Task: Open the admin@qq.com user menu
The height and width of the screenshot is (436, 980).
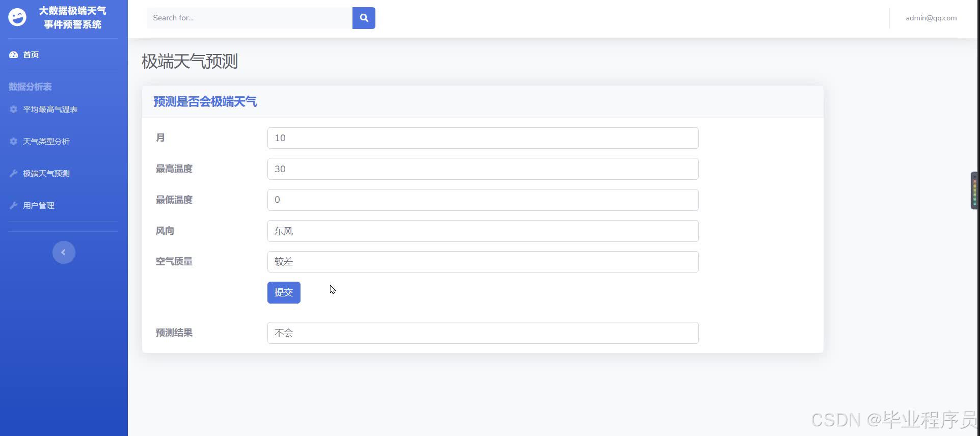Action: click(931, 18)
